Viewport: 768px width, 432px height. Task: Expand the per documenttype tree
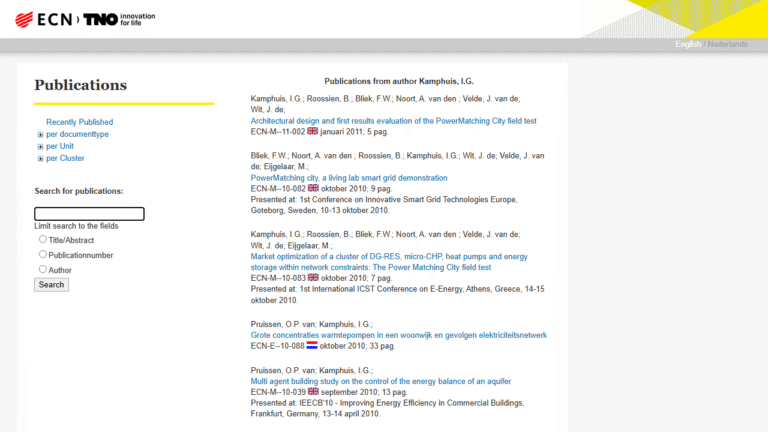click(x=41, y=134)
